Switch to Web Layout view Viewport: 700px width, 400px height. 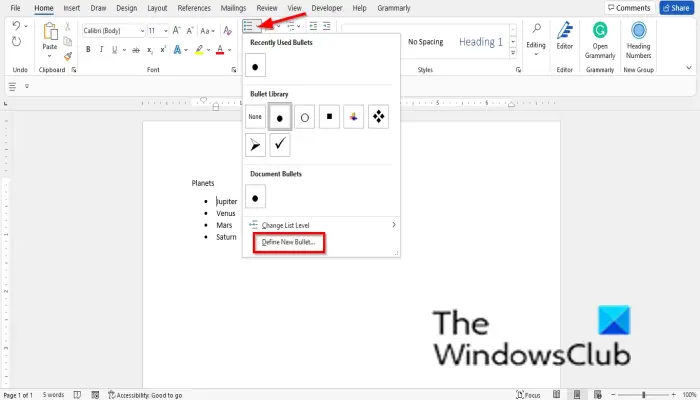(598, 395)
